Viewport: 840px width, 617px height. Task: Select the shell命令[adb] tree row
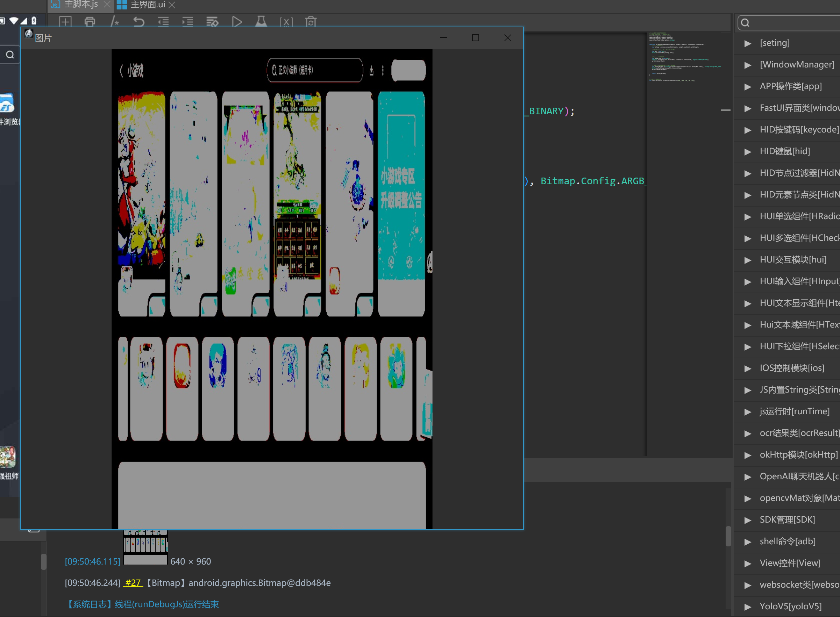tap(787, 541)
